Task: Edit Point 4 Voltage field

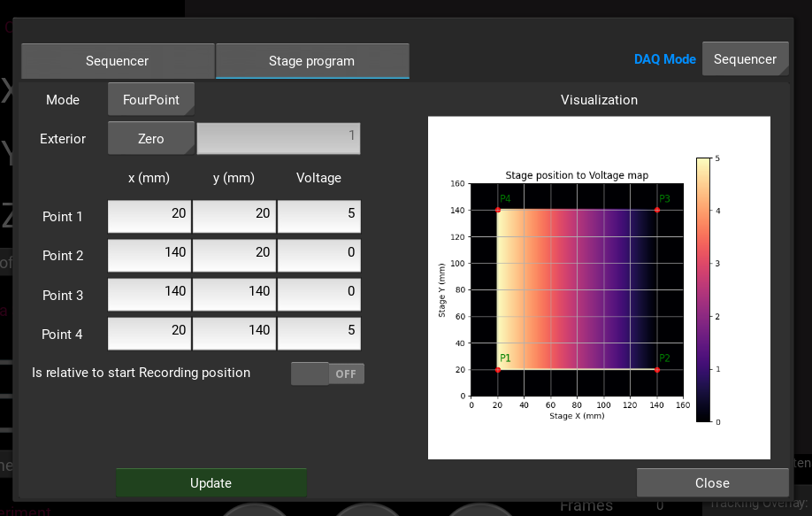Action: [319, 334]
